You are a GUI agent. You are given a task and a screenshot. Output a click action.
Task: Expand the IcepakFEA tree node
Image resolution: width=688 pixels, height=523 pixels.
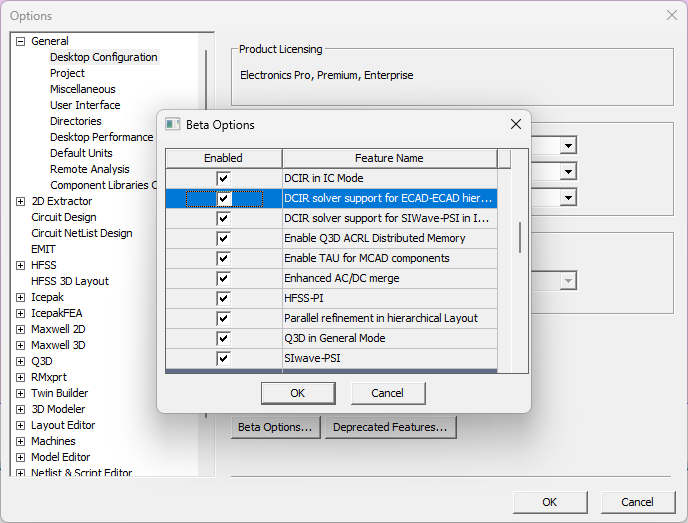point(20,313)
